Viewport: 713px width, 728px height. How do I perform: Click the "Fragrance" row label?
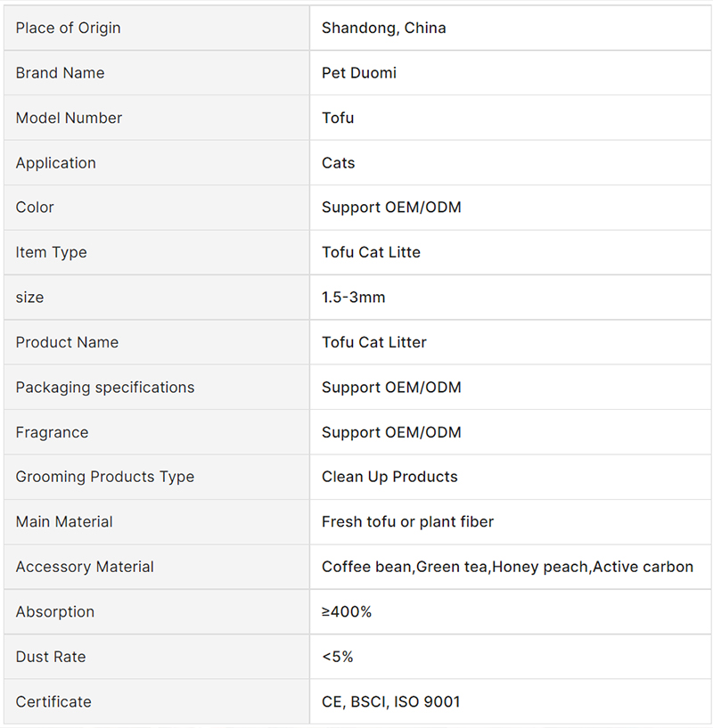coord(52,432)
